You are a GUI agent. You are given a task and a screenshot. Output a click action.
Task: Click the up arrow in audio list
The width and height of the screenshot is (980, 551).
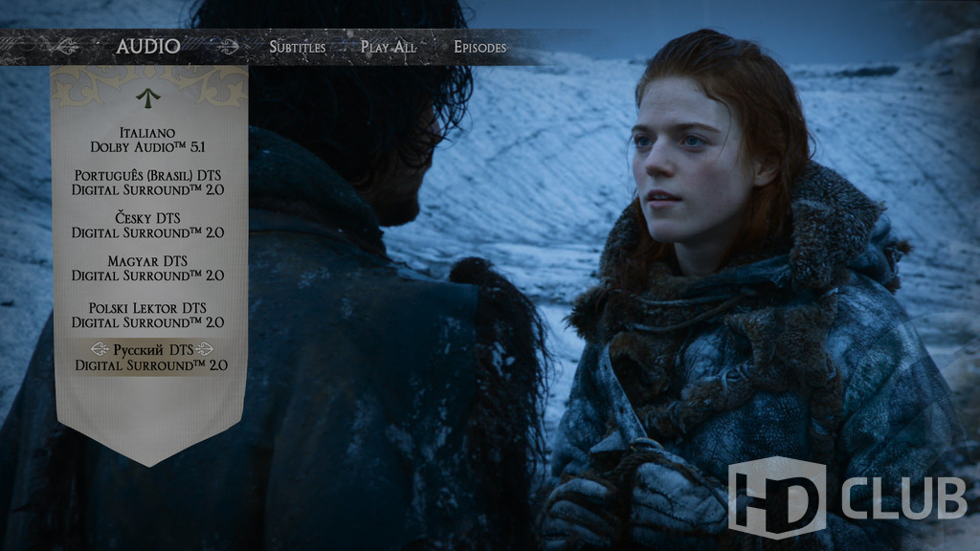point(148,99)
